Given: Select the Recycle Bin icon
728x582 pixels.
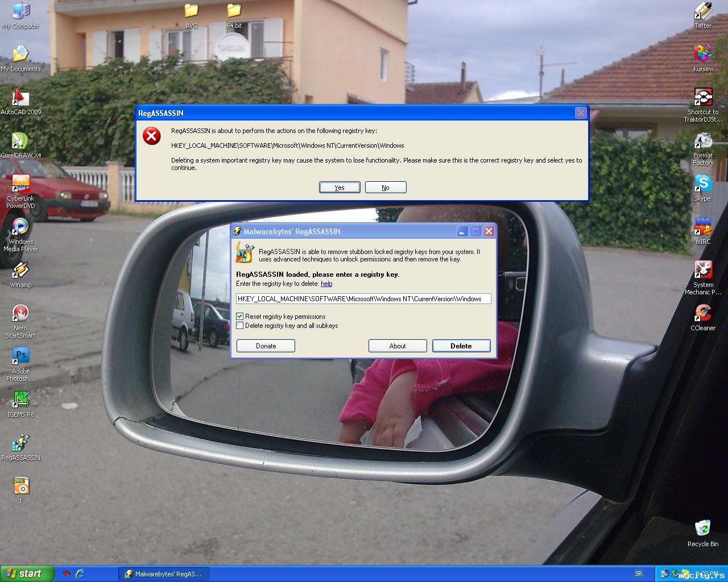Looking at the screenshot, I should pyautogui.click(x=703, y=534).
